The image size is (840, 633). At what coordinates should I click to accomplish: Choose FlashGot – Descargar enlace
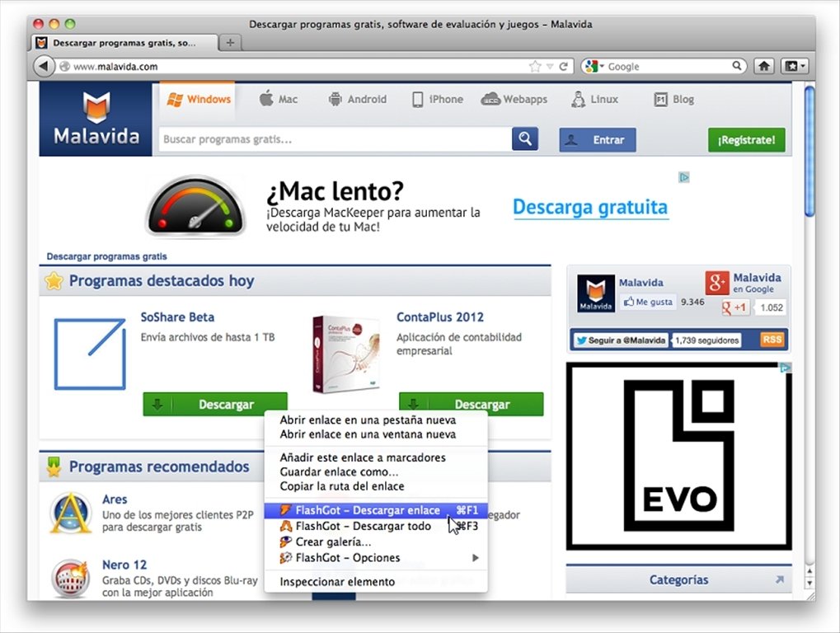(x=376, y=510)
